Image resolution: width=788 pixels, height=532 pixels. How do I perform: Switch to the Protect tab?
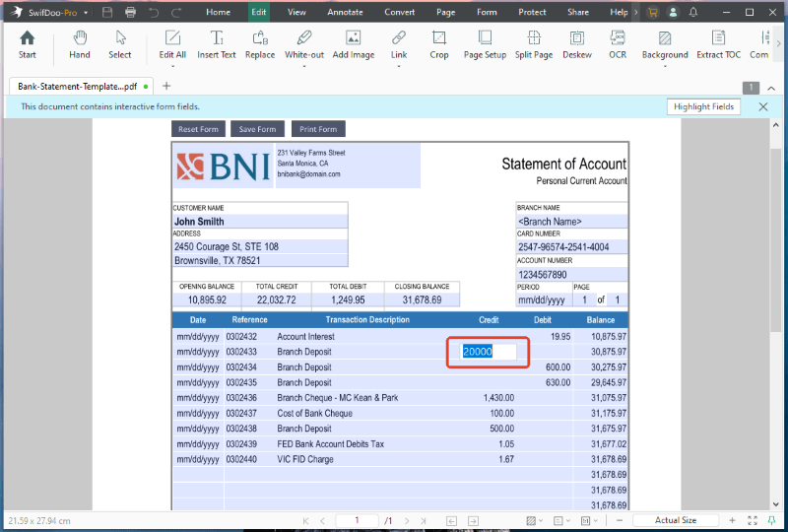[532, 12]
